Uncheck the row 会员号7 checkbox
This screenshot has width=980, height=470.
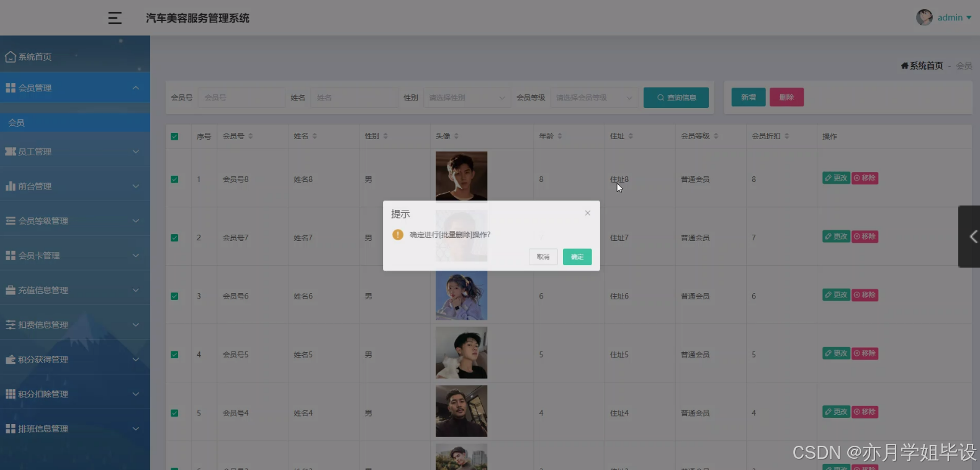tap(174, 238)
